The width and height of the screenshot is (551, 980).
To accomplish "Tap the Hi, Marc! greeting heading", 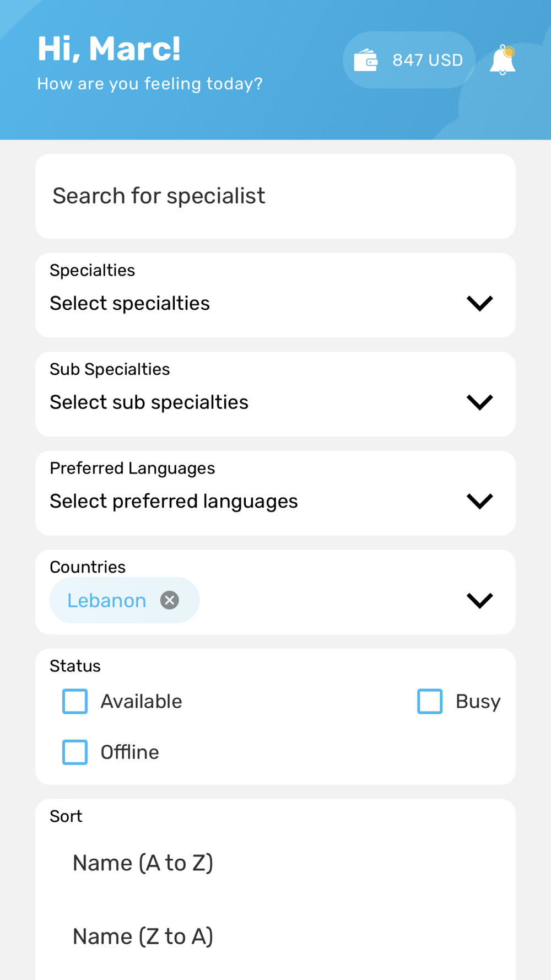I will click(x=109, y=49).
